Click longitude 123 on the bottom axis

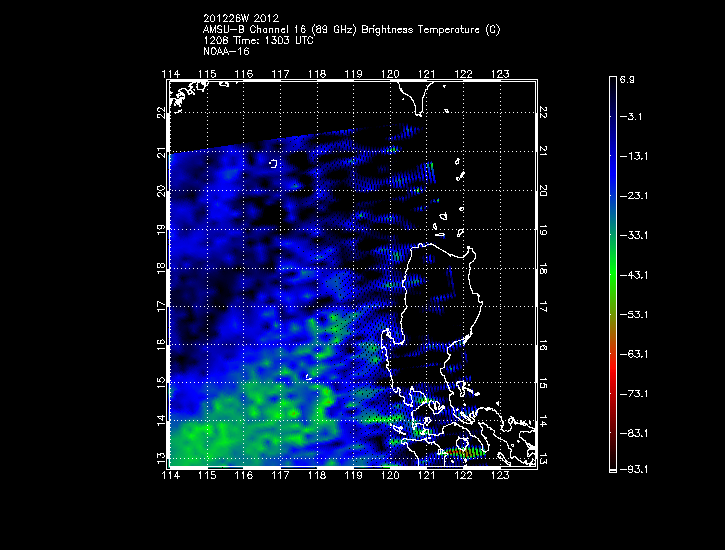point(500,475)
